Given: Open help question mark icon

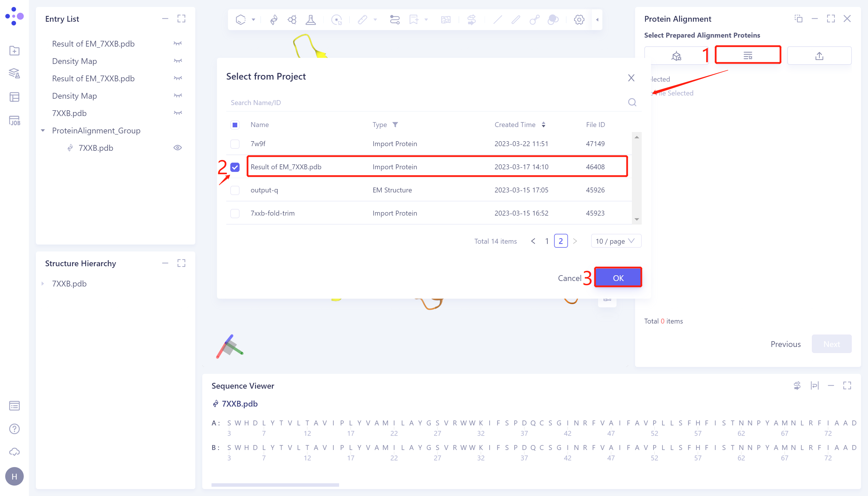Looking at the screenshot, I should [14, 429].
